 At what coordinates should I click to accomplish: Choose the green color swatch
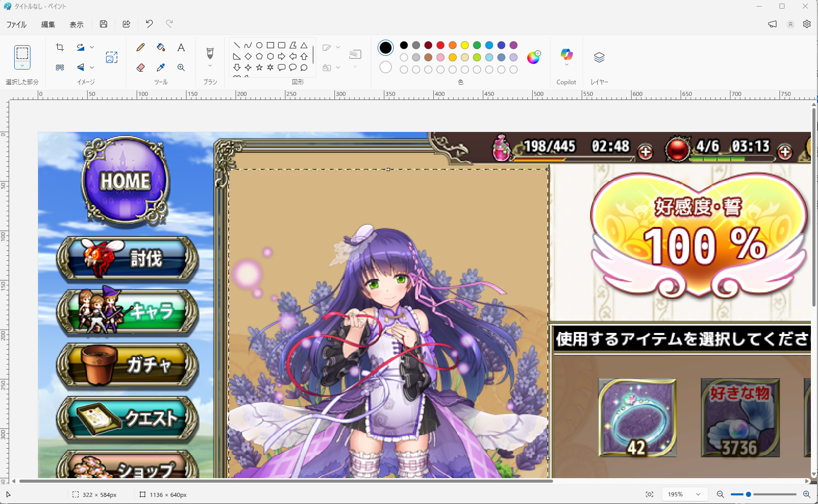(x=477, y=45)
